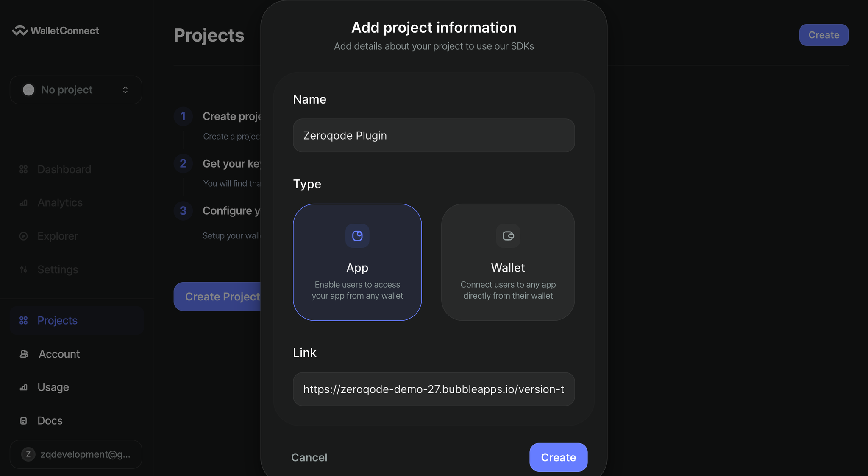Click the Usage chart icon

pyautogui.click(x=24, y=387)
